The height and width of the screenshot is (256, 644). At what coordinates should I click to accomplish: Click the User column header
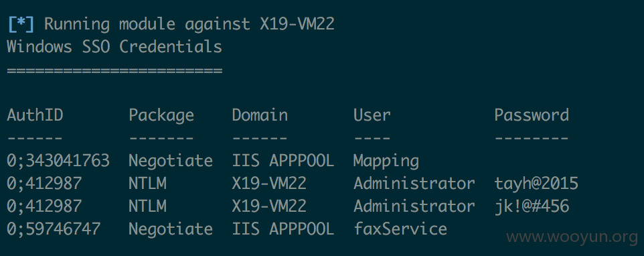coord(372,115)
